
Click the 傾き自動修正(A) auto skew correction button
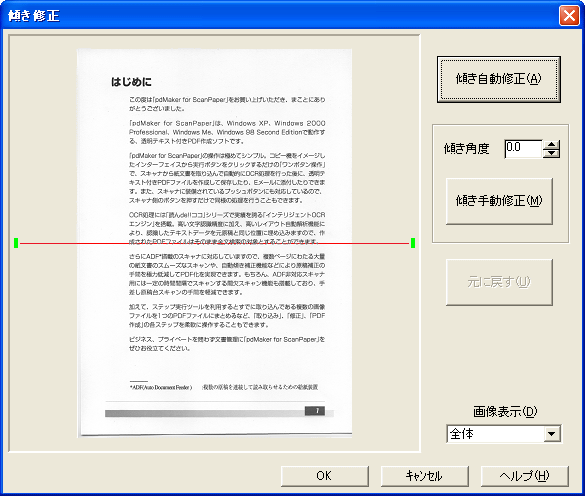[x=499, y=79]
